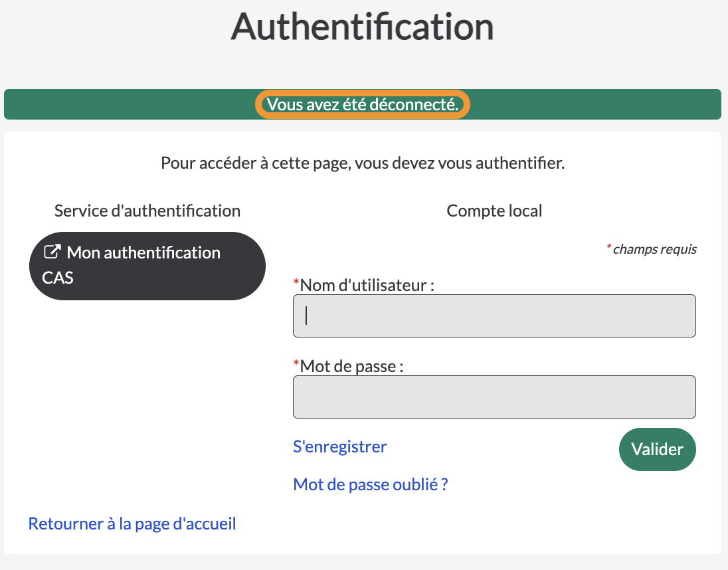Click the external link icon on the CAS button
The width and height of the screenshot is (728, 570).
pos(52,252)
